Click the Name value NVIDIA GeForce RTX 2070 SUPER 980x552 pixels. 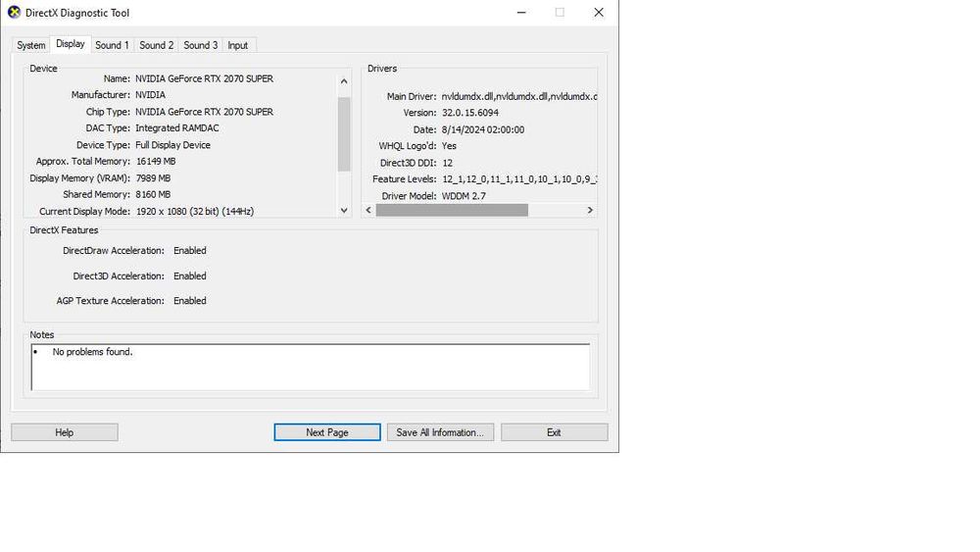(x=205, y=78)
